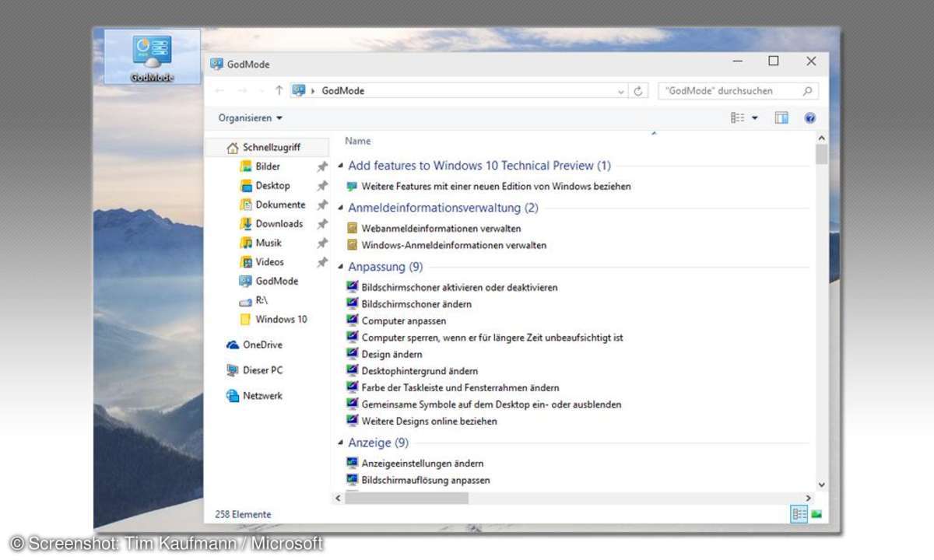The height and width of the screenshot is (560, 934).
Task: Open the Organisieren dropdown menu
Action: pyautogui.click(x=251, y=118)
